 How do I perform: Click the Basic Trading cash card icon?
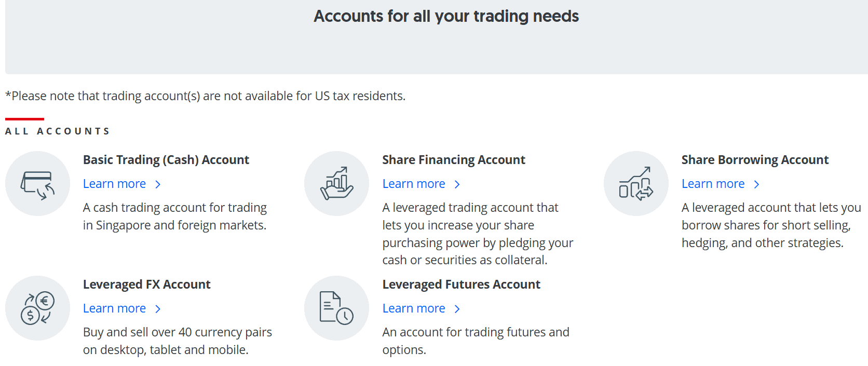37,183
